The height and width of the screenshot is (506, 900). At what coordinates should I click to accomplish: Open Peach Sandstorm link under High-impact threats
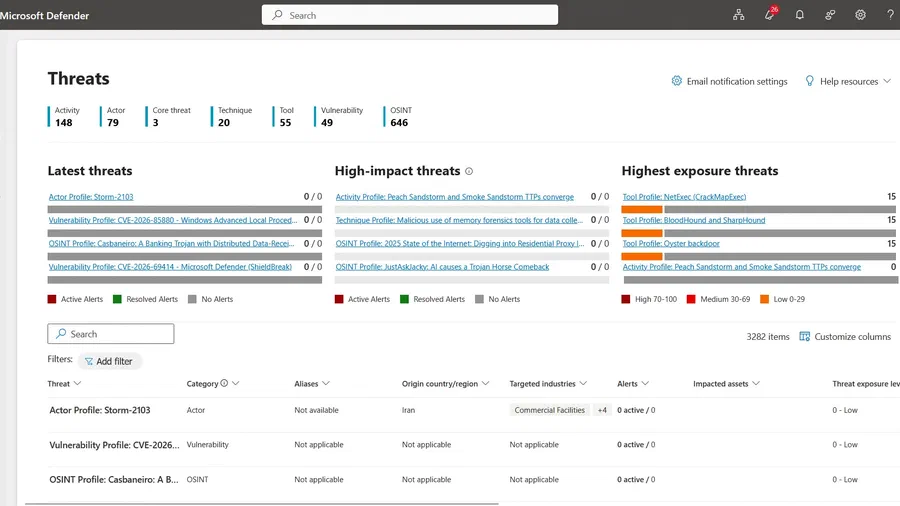(x=455, y=197)
